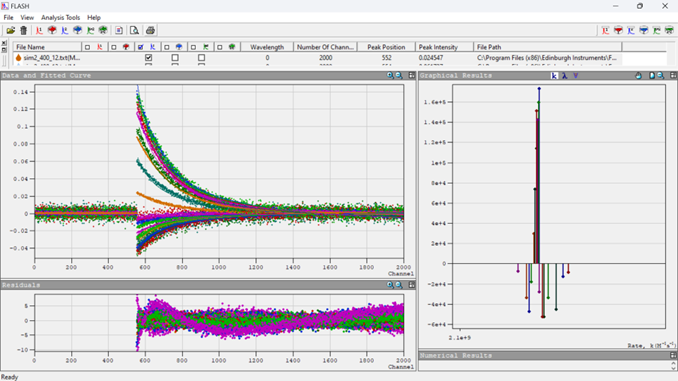The width and height of the screenshot is (678, 381).
Task: Check green fit checkbox for sim2_400_12.txt row
Action: click(x=201, y=58)
